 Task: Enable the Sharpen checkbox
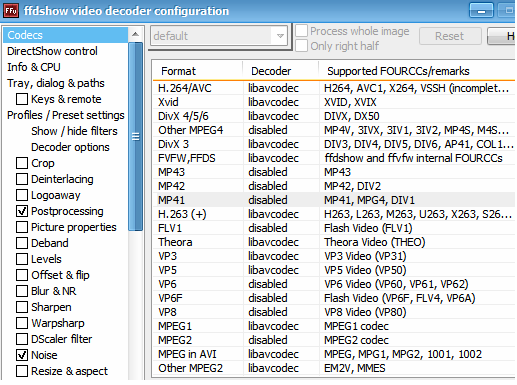tap(22, 307)
